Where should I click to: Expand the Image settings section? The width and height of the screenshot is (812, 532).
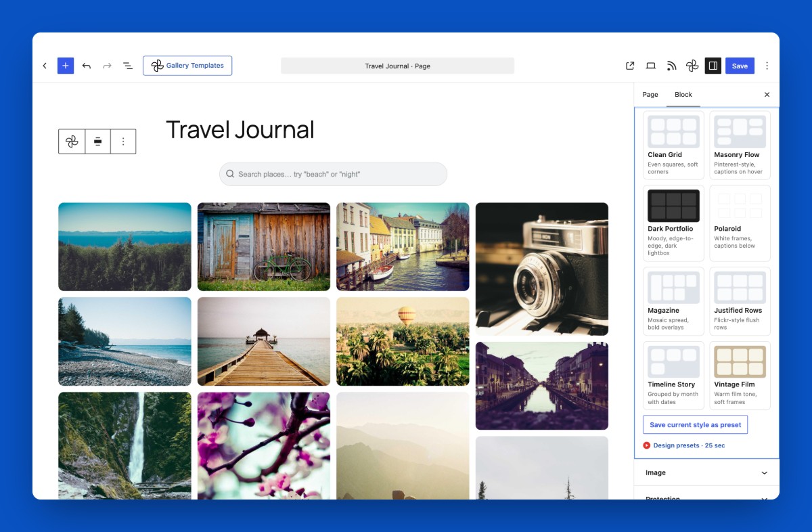click(706, 472)
